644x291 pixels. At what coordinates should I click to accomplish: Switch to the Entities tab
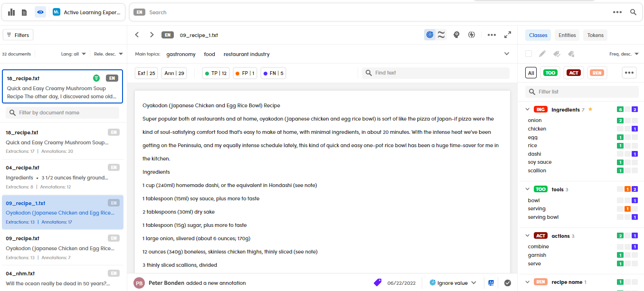click(567, 35)
